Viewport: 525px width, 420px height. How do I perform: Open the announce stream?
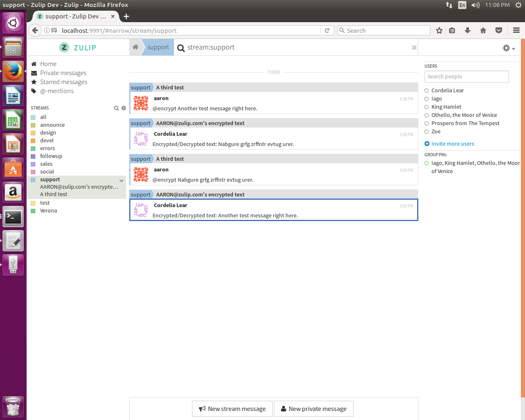[52, 125]
